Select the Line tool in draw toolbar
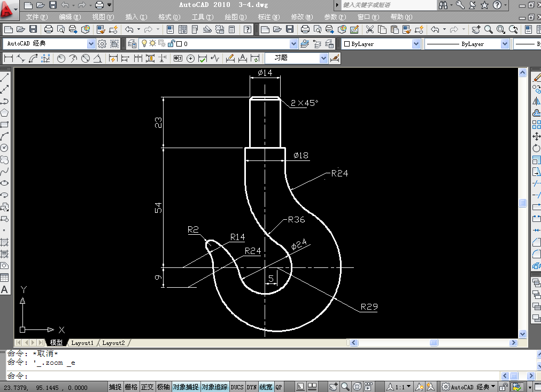Image resolution: width=541 pixels, height=392 pixels. pyautogui.click(x=4, y=78)
